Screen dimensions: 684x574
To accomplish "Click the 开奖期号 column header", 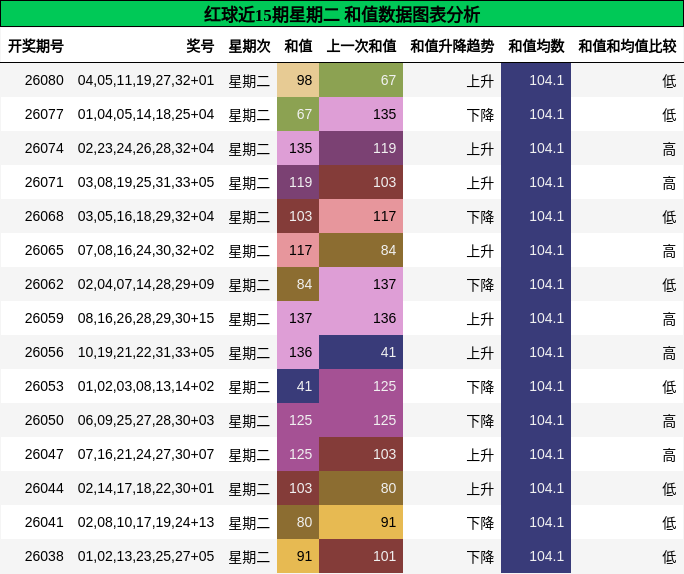I will tap(36, 46).
